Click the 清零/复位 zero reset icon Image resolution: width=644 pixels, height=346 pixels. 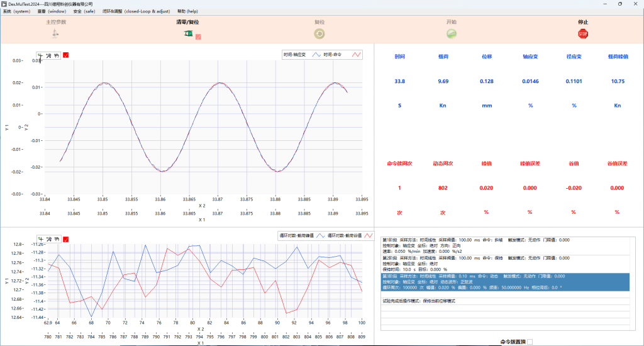[187, 34]
